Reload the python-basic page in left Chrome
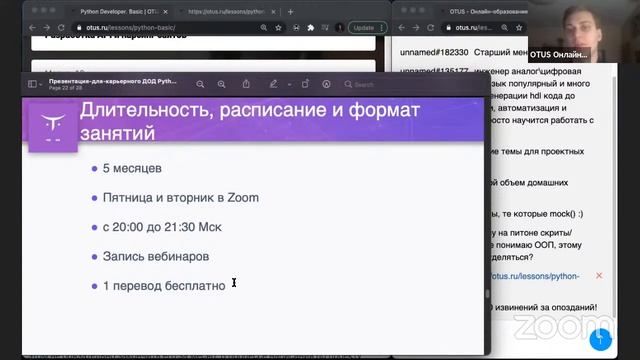 (61, 27)
